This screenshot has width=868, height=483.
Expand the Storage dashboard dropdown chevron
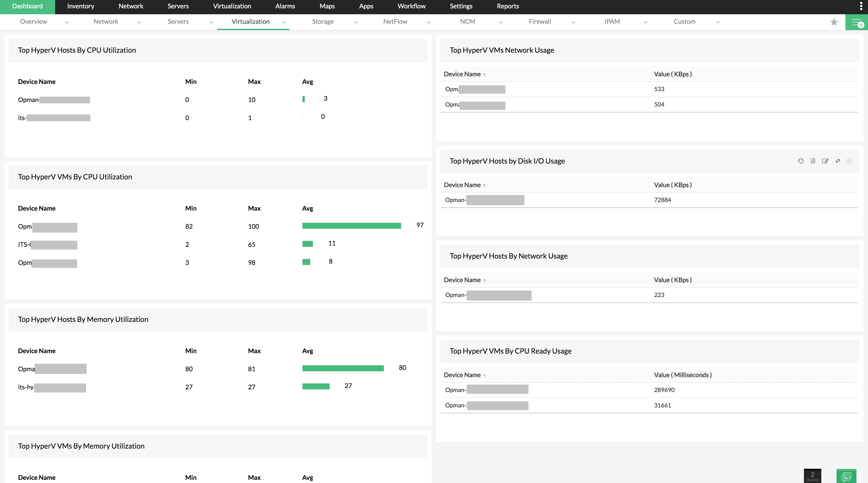[x=356, y=22]
